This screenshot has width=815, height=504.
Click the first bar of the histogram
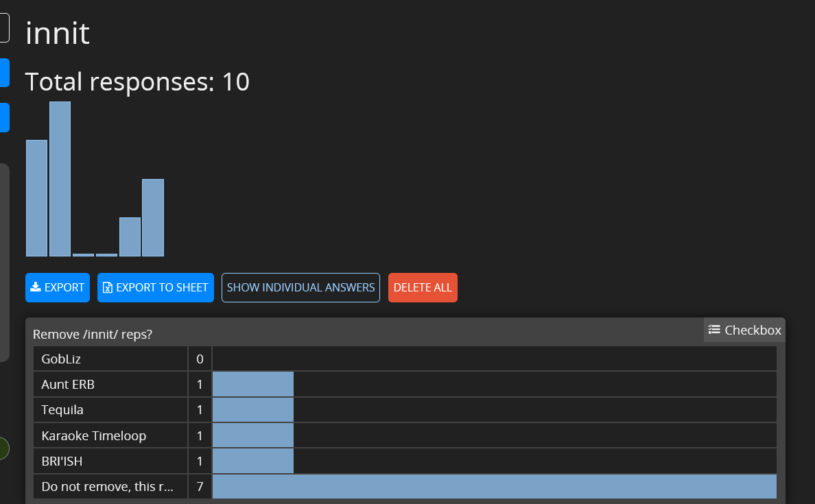(36, 197)
